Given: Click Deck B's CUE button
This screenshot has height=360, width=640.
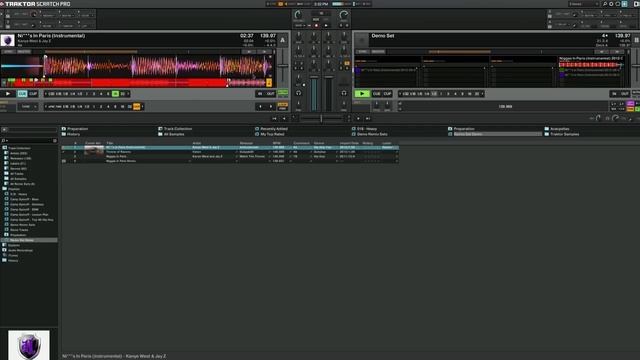Looking at the screenshot, I should click(x=376, y=94).
